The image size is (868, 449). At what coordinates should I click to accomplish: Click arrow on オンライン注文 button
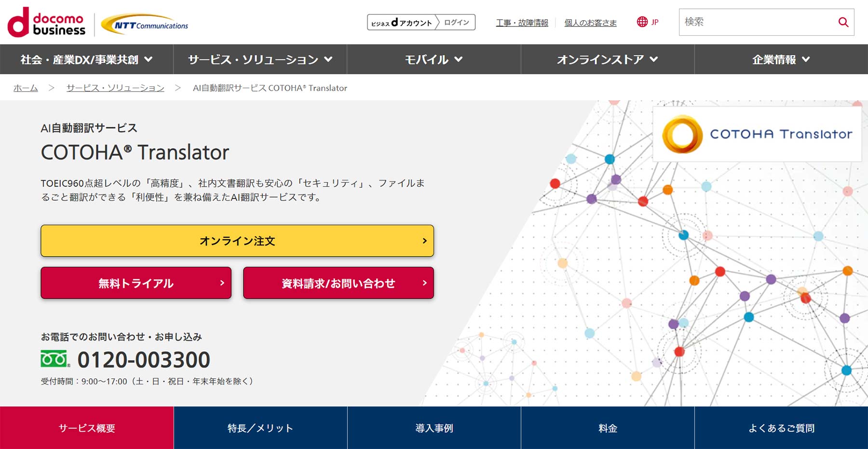(424, 241)
